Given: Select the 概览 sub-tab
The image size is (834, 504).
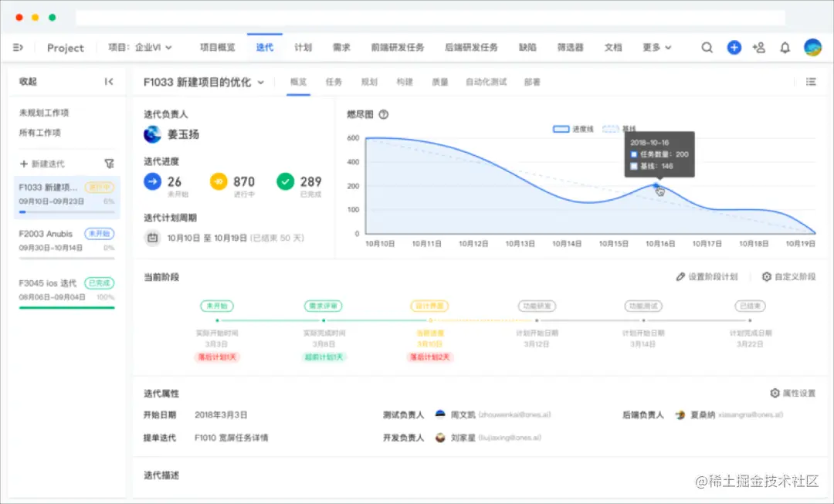Looking at the screenshot, I should pos(298,82).
